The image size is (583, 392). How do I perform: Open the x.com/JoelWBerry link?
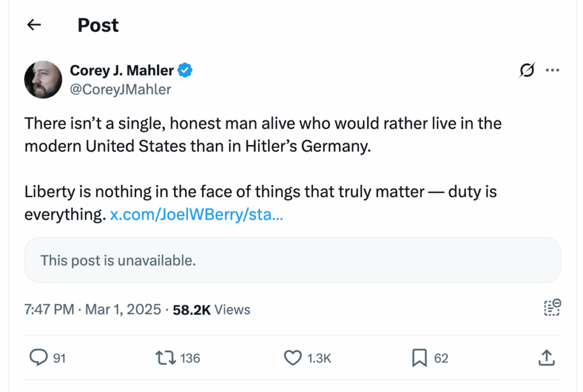196,214
